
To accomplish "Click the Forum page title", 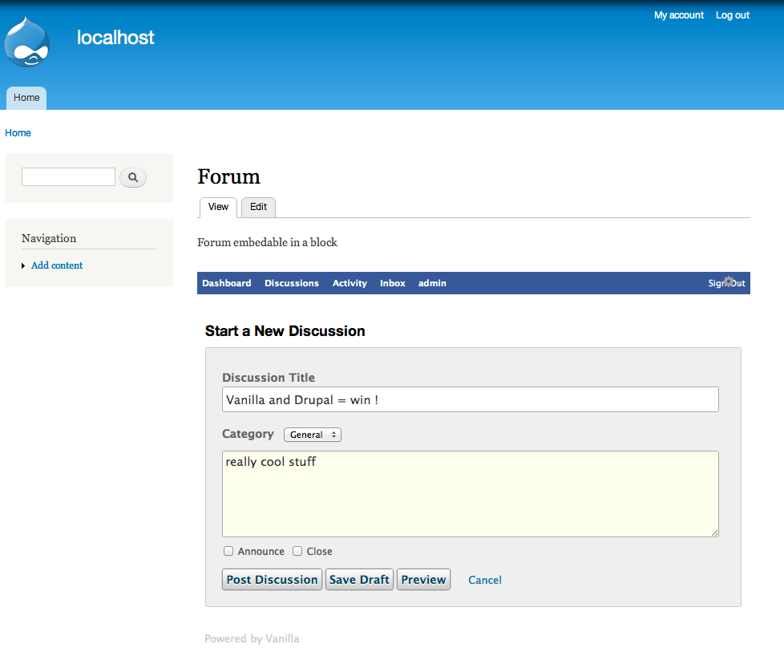I will coord(228,176).
